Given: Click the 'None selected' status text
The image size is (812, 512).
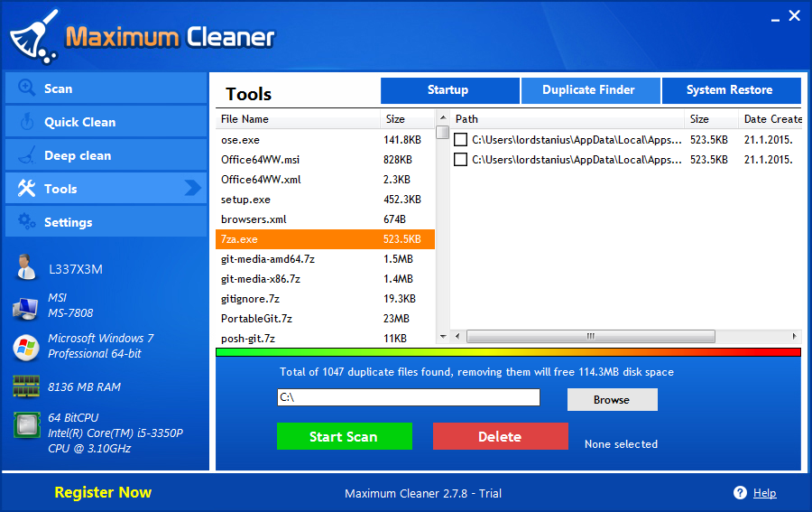Looking at the screenshot, I should pos(621,443).
